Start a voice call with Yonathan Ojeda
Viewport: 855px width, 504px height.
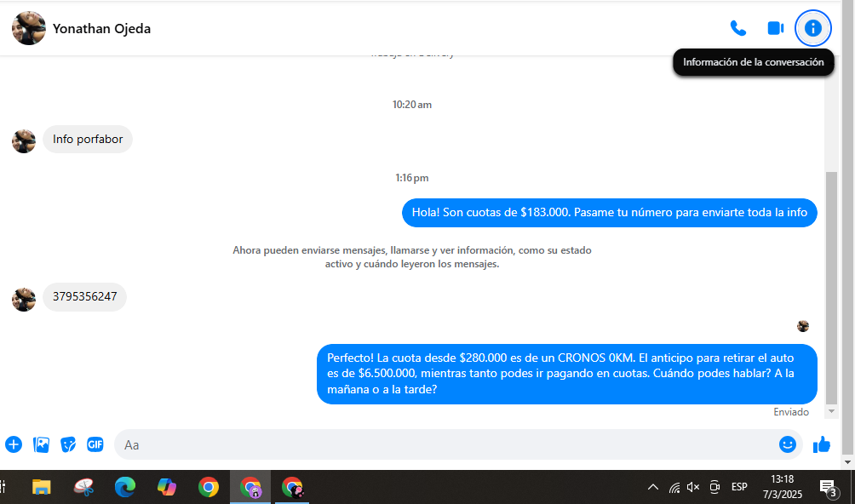pos(737,28)
